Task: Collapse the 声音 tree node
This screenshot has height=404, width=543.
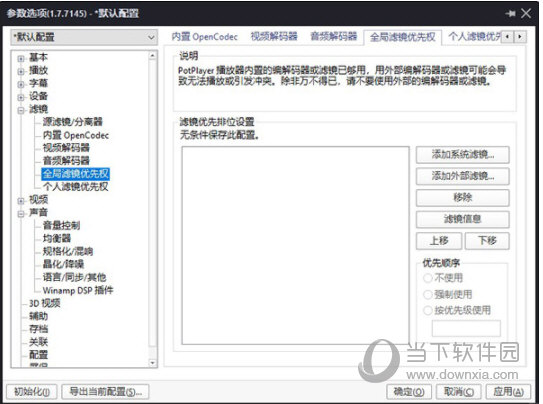Action: (x=21, y=214)
